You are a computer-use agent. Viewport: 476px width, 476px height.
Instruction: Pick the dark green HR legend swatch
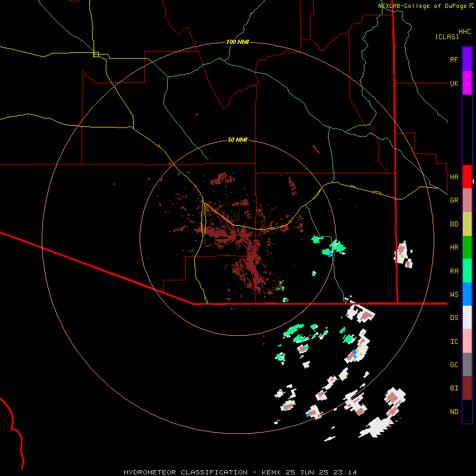(x=467, y=248)
